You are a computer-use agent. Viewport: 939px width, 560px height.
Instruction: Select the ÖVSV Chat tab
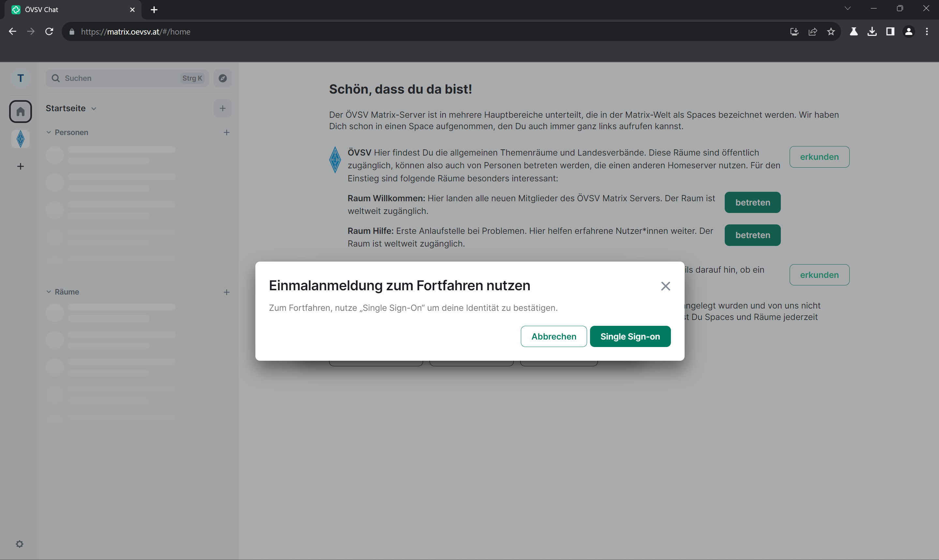[x=72, y=10]
